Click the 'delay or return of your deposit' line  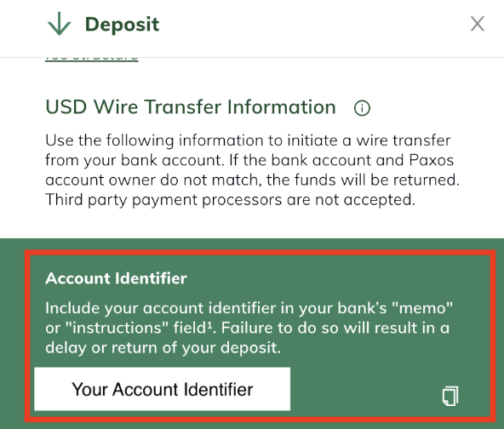pos(163,347)
